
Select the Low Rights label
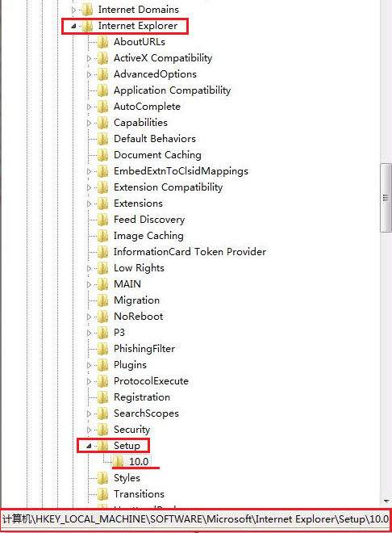click(139, 268)
